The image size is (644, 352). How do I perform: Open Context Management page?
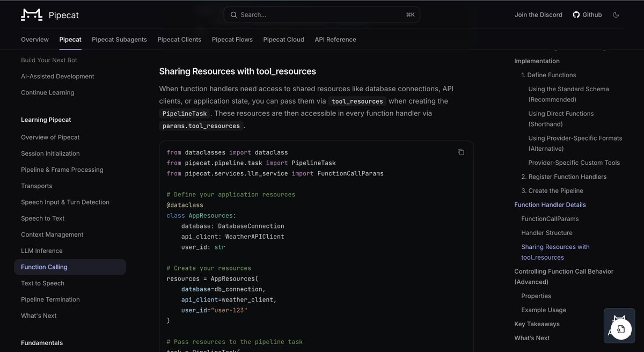tap(52, 234)
